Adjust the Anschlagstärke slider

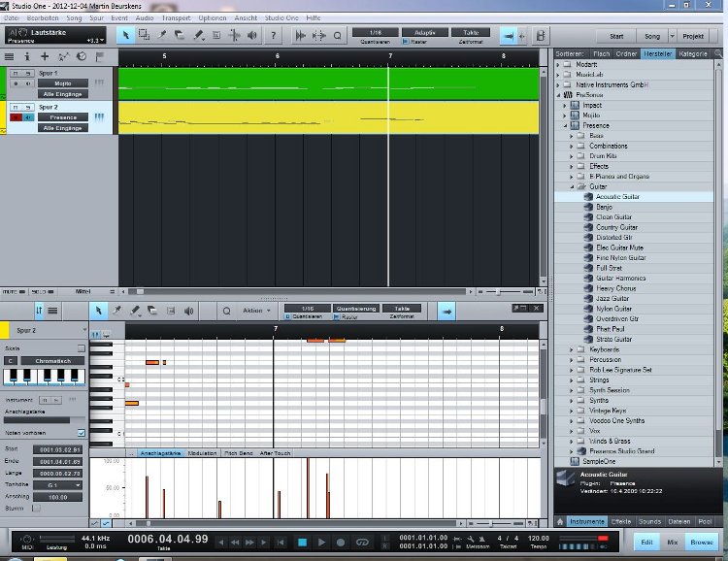tap(44, 420)
